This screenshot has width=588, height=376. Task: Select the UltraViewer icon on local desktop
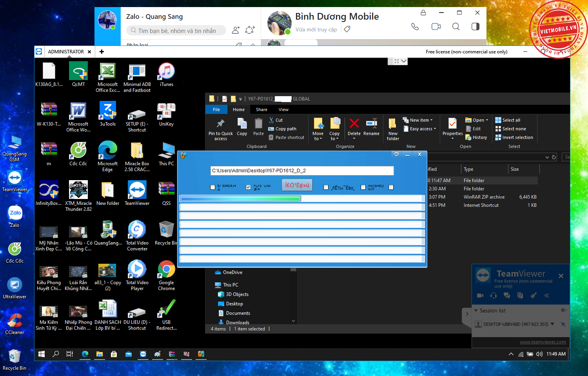15,288
